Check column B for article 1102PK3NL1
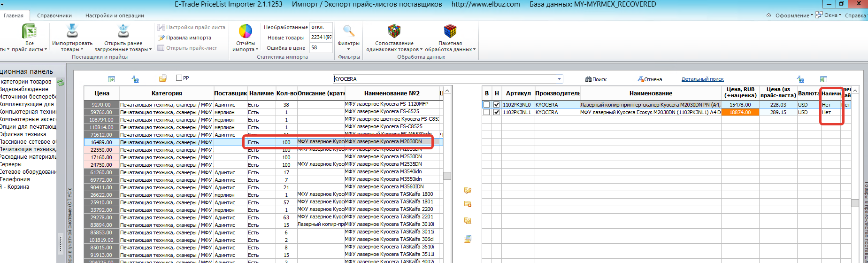The height and width of the screenshot is (263, 868). pyautogui.click(x=486, y=112)
